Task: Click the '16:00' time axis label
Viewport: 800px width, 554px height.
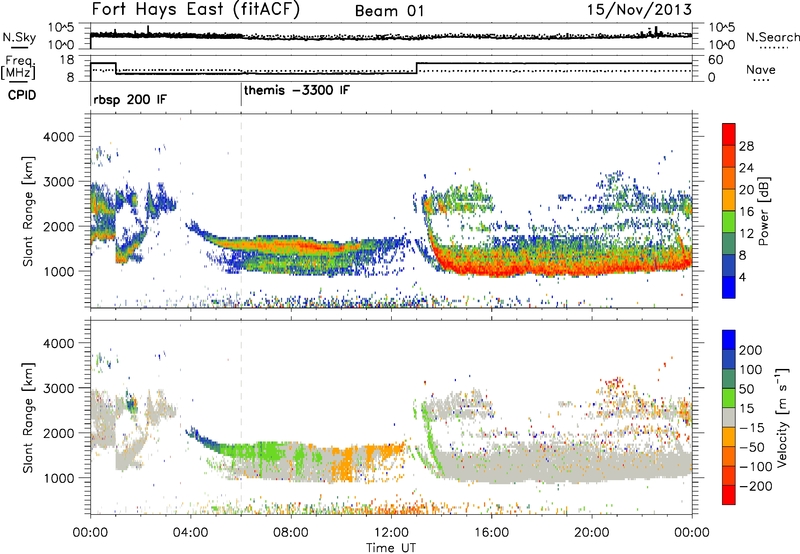Action: pyautogui.click(x=491, y=533)
